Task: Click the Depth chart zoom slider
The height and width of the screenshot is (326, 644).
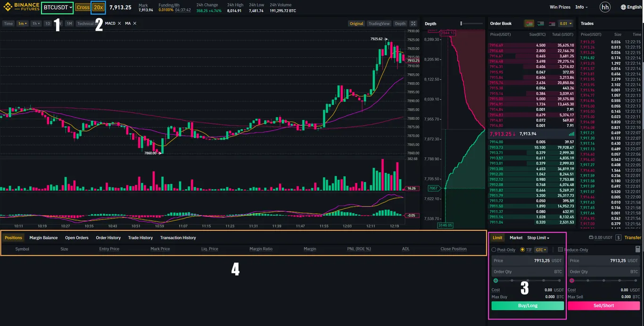Action: pyautogui.click(x=471, y=24)
